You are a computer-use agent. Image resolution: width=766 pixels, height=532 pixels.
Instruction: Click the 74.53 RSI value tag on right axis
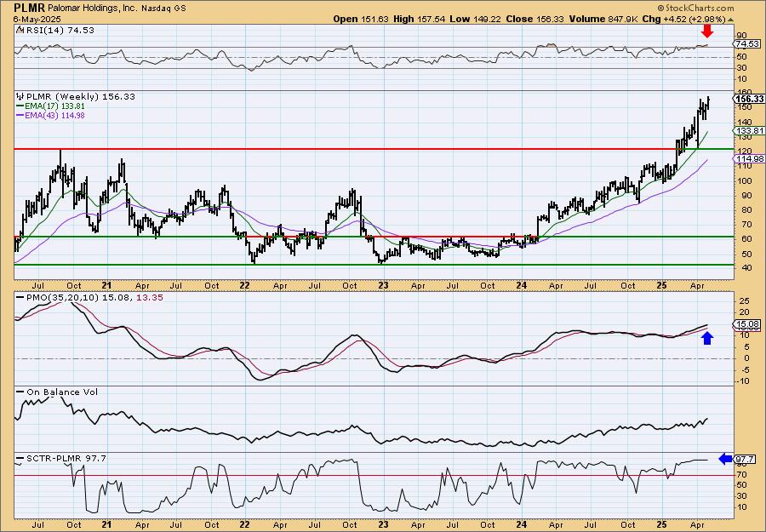click(746, 44)
